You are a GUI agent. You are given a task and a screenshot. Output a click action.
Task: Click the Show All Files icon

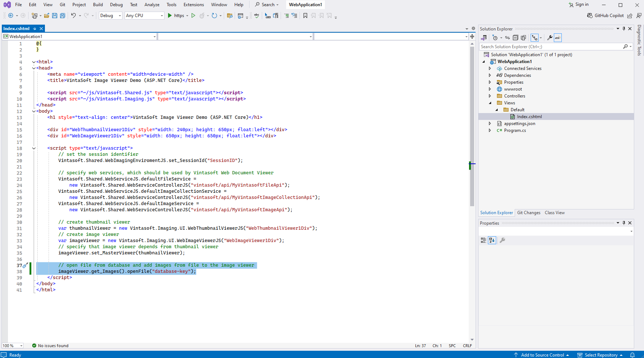point(523,38)
